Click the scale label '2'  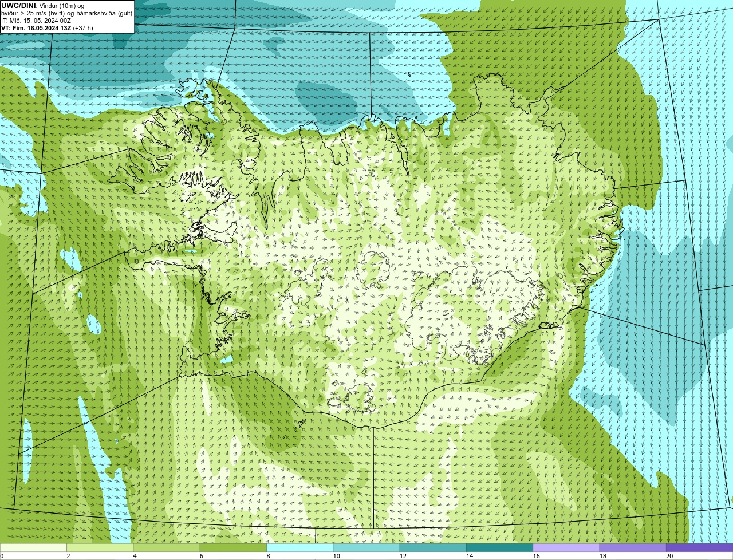68,556
